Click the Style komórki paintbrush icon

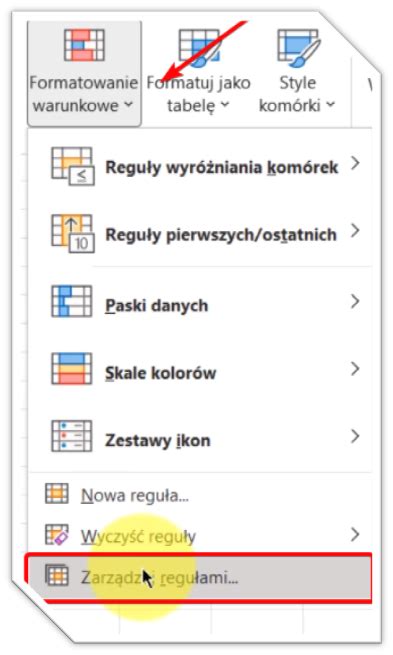point(298,48)
